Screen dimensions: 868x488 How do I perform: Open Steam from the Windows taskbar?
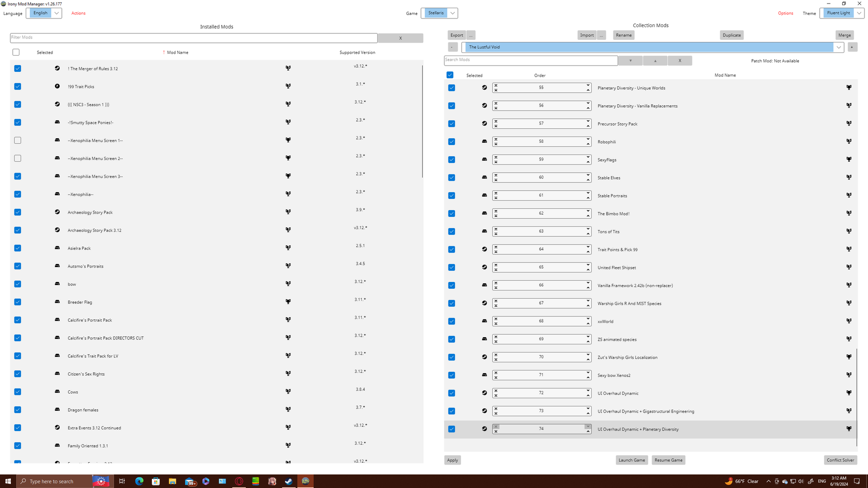(x=288, y=481)
